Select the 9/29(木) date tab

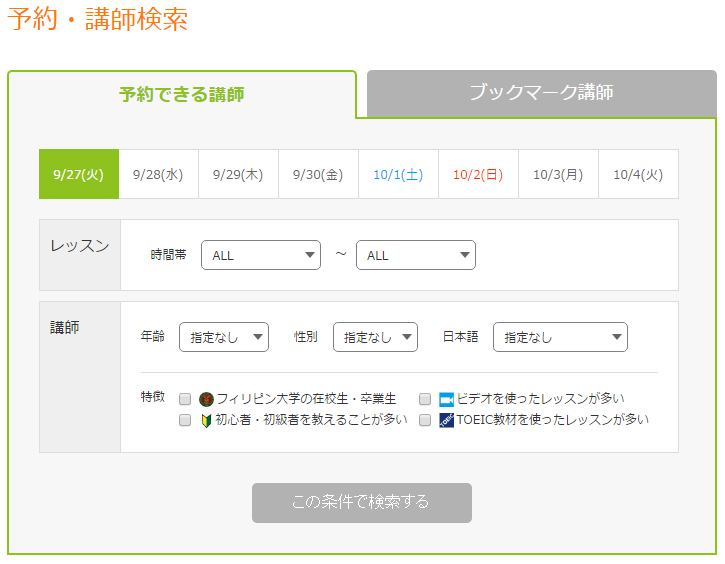238,174
